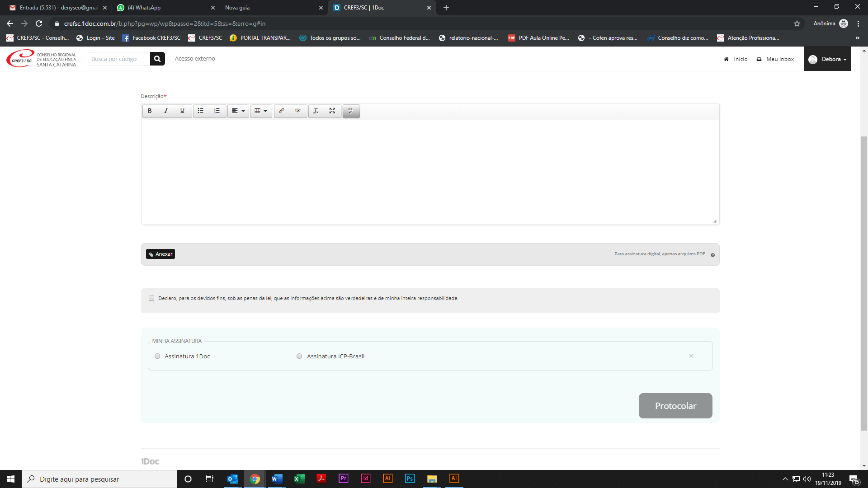
Task: Click inside the Busca por código field
Action: click(x=118, y=59)
